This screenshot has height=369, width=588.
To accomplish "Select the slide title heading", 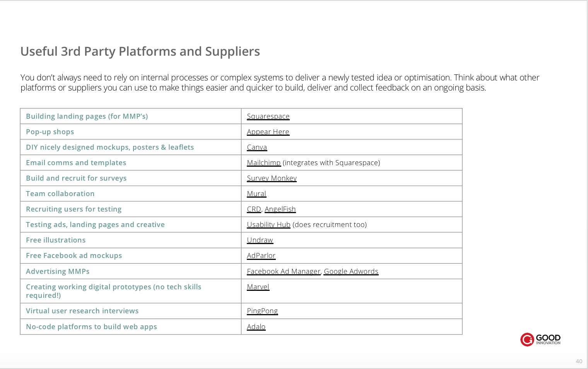I will click(x=140, y=51).
